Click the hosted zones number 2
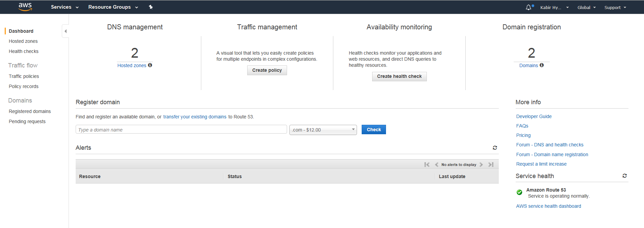644x228 pixels. pos(135,53)
